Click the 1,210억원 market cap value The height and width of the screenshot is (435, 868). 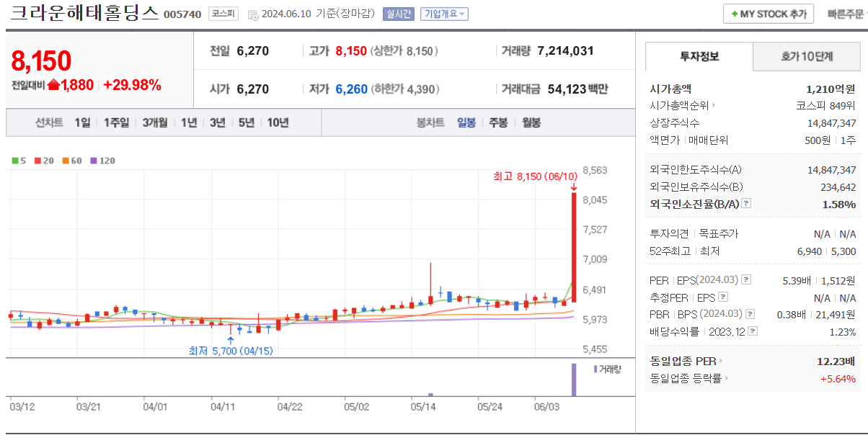click(831, 89)
